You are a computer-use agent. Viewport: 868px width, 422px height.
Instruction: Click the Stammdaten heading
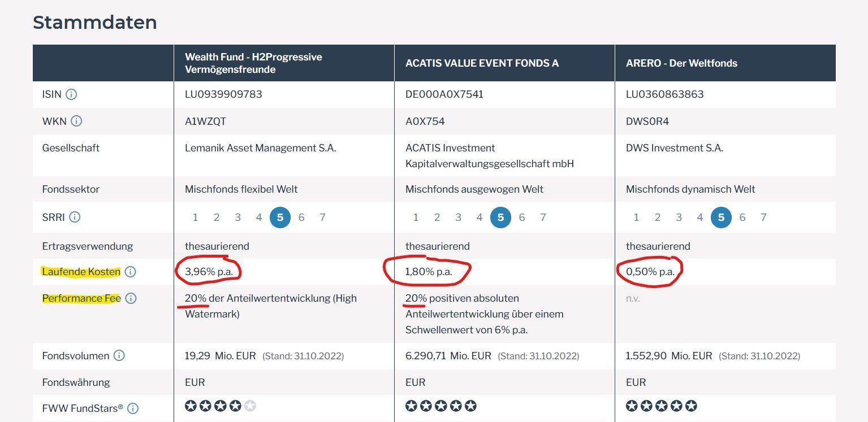pos(94,23)
